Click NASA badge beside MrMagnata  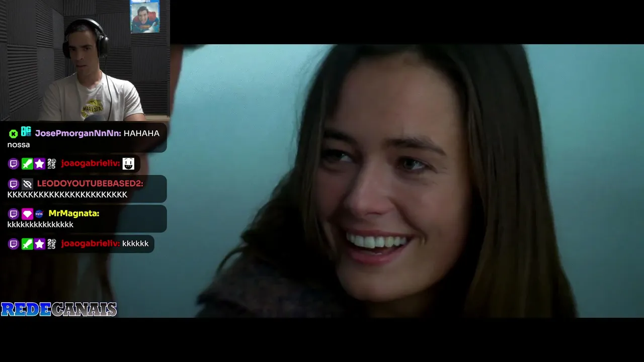[x=39, y=214]
